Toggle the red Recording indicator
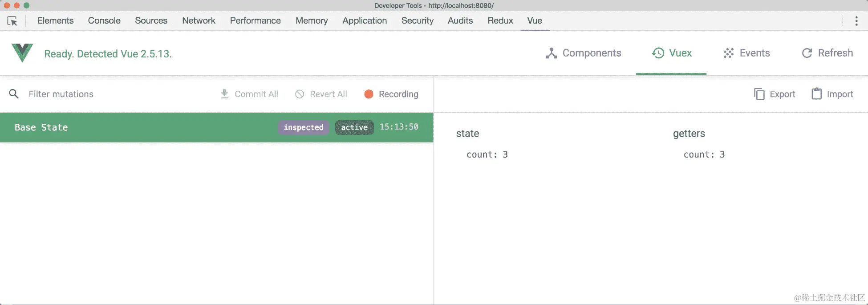This screenshot has width=868, height=305. point(369,94)
